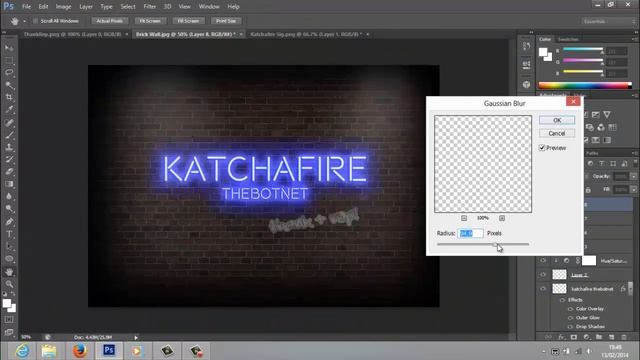Toggle Effects visibility eye

point(563,300)
